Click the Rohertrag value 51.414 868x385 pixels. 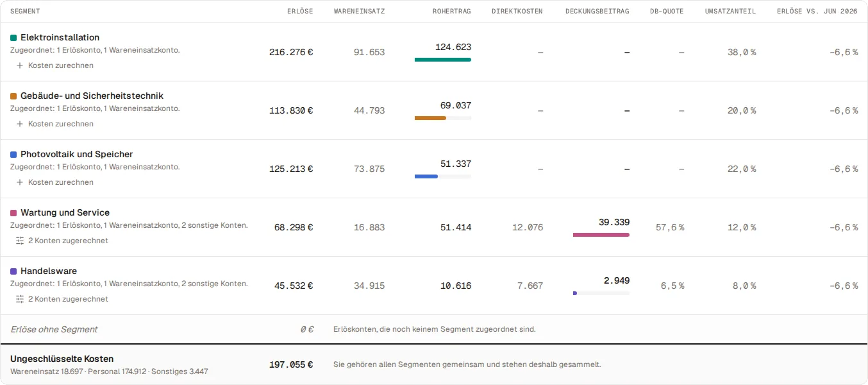456,227
